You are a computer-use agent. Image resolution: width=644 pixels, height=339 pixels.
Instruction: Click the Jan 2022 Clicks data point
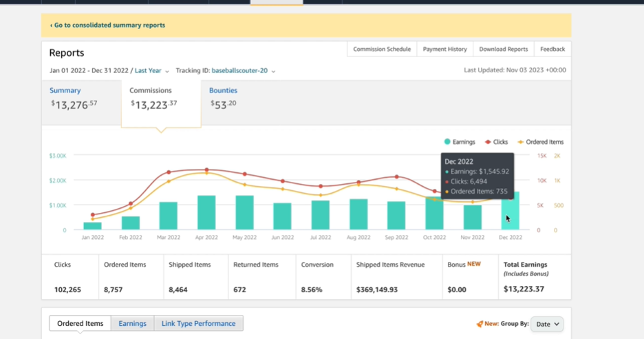click(x=92, y=215)
